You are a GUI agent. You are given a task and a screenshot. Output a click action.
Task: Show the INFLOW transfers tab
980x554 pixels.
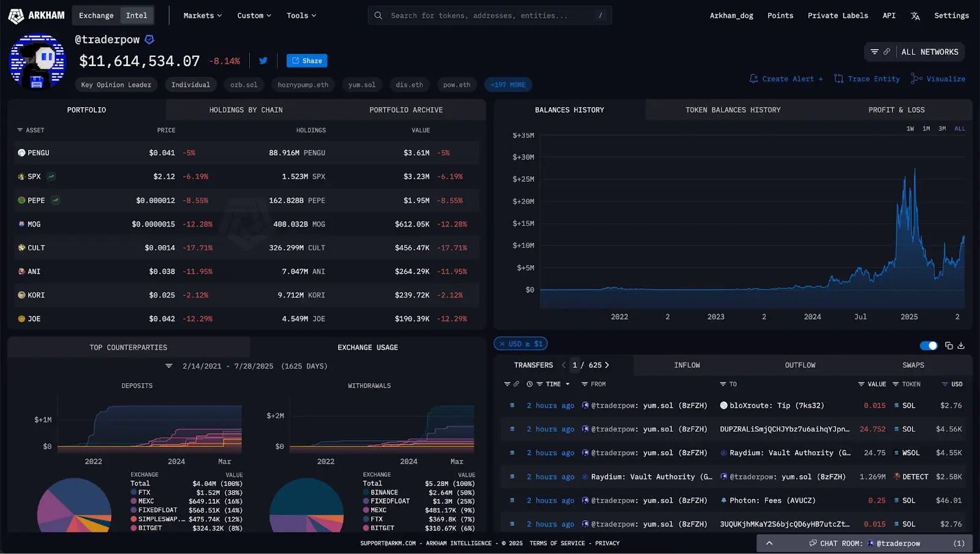pyautogui.click(x=687, y=365)
